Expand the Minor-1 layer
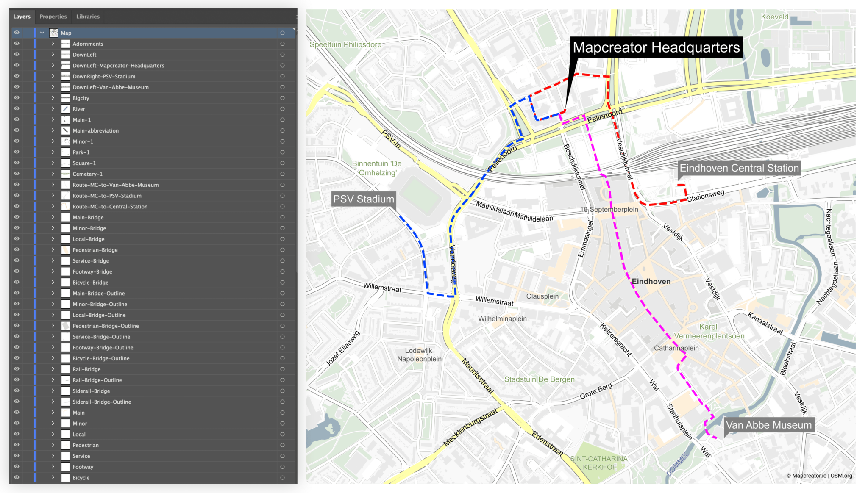Viewport: 868px width, 493px height. pos(53,141)
